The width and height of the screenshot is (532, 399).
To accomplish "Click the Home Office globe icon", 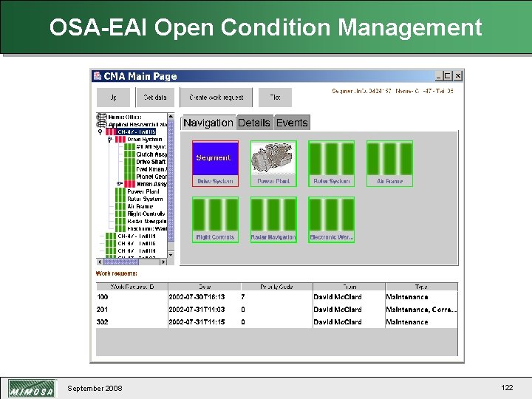I will pyautogui.click(x=101, y=117).
